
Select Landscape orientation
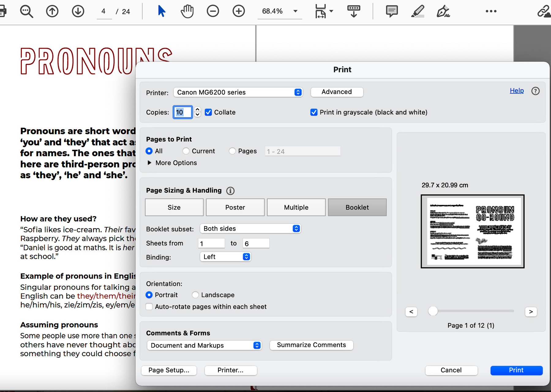(x=195, y=295)
